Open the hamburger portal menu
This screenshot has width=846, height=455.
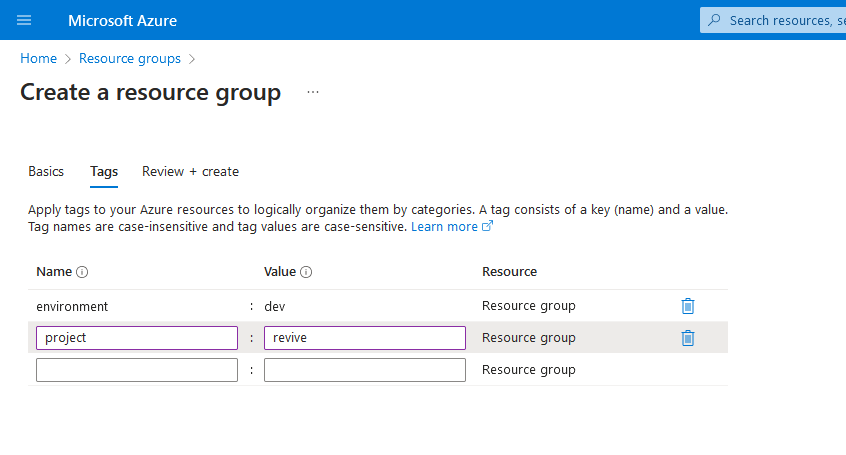[x=24, y=21]
